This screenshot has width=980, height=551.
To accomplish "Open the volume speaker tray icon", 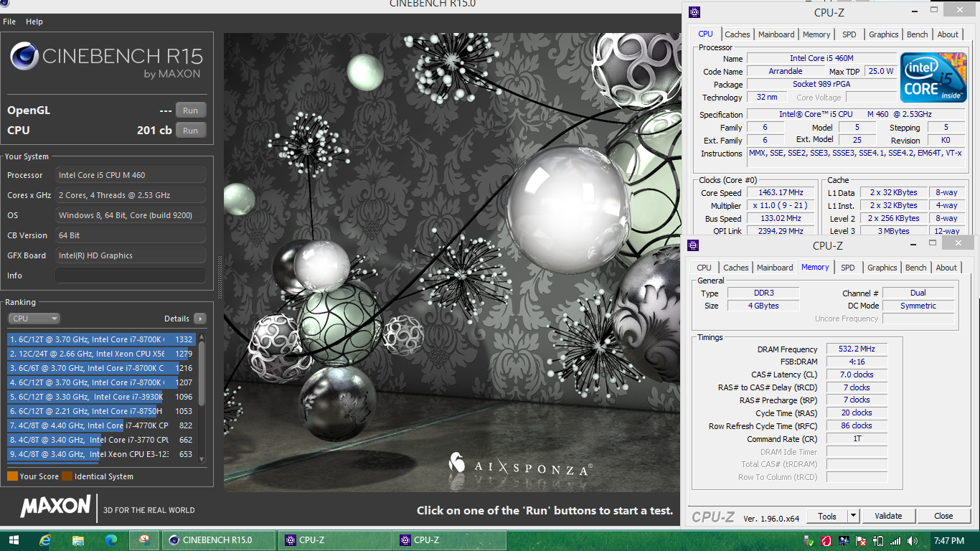I will [x=912, y=540].
